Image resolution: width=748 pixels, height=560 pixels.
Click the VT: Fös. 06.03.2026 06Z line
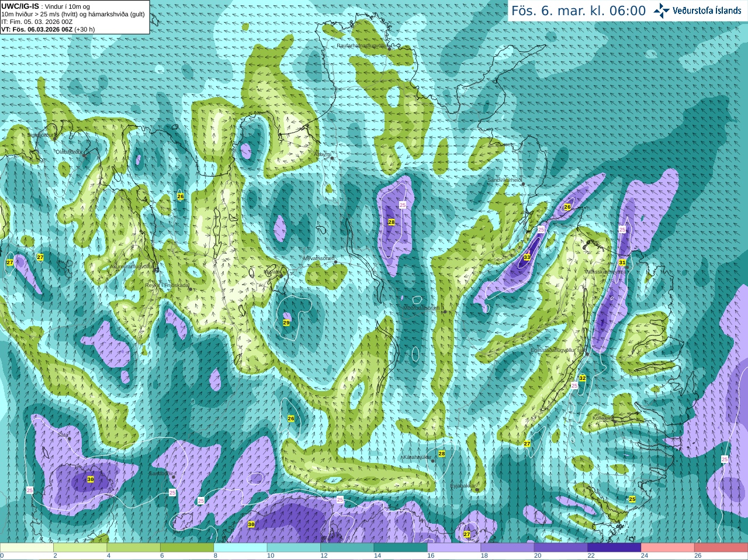[x=48, y=29]
